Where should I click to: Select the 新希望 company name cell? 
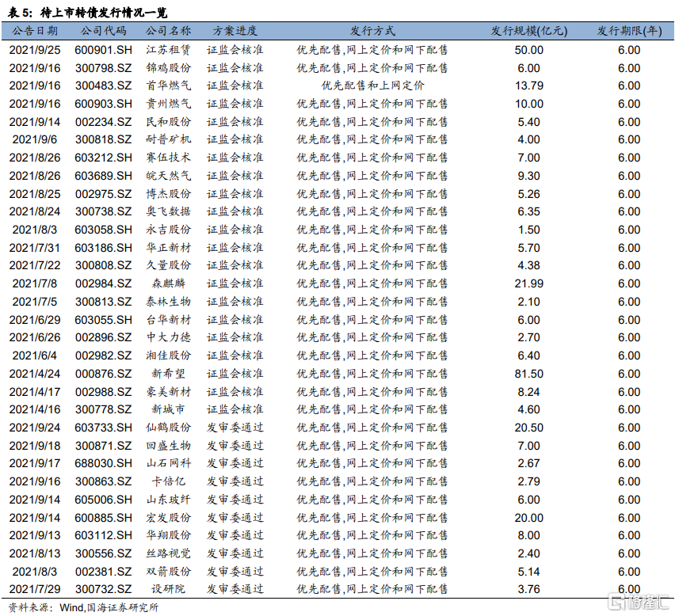pos(168,374)
